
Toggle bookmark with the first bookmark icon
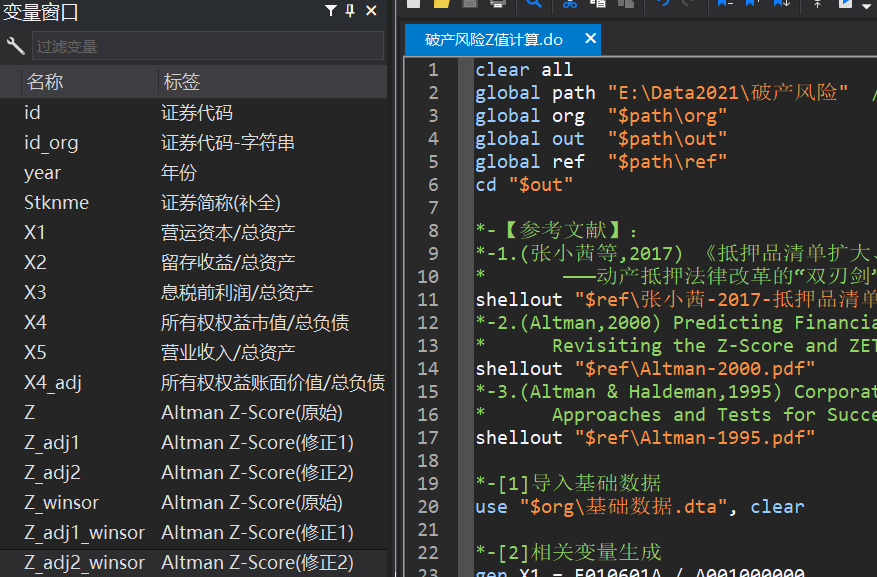[x=725, y=3]
